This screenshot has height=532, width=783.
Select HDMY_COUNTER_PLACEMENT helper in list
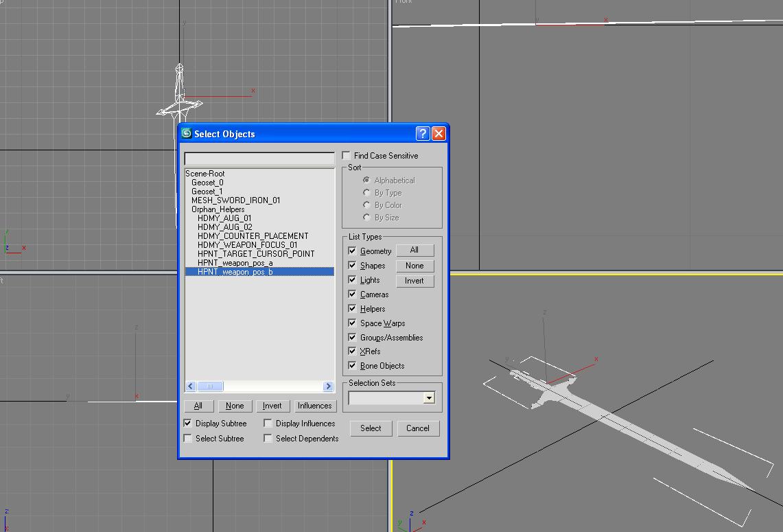253,236
